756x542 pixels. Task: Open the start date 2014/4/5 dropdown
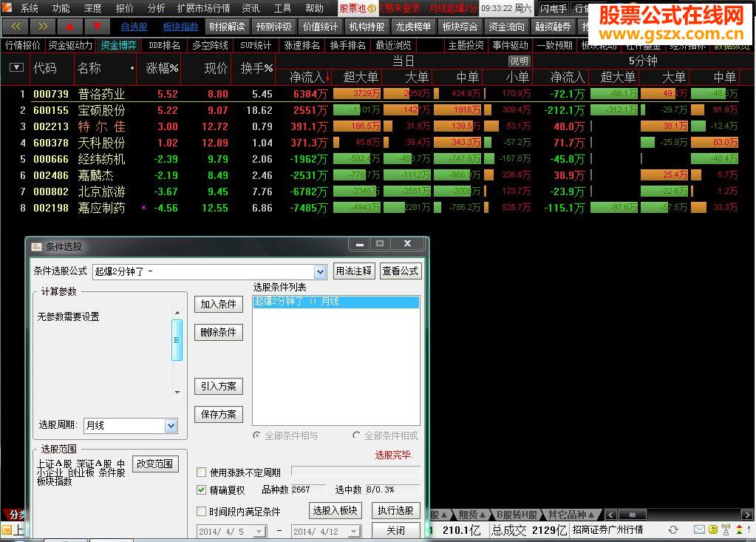pyautogui.click(x=259, y=532)
